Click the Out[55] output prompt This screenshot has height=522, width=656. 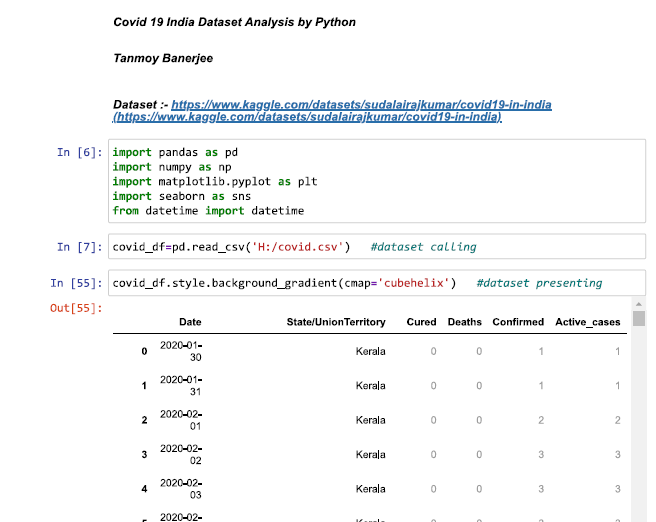[76, 308]
